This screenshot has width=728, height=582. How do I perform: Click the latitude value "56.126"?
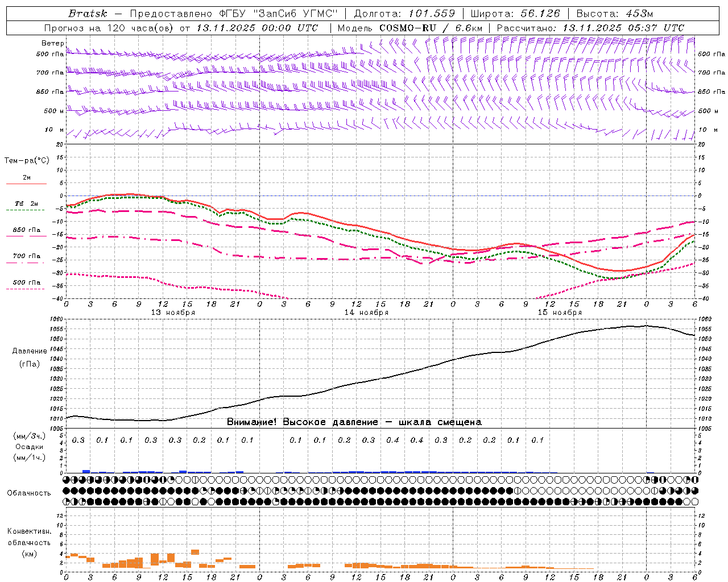point(540,14)
